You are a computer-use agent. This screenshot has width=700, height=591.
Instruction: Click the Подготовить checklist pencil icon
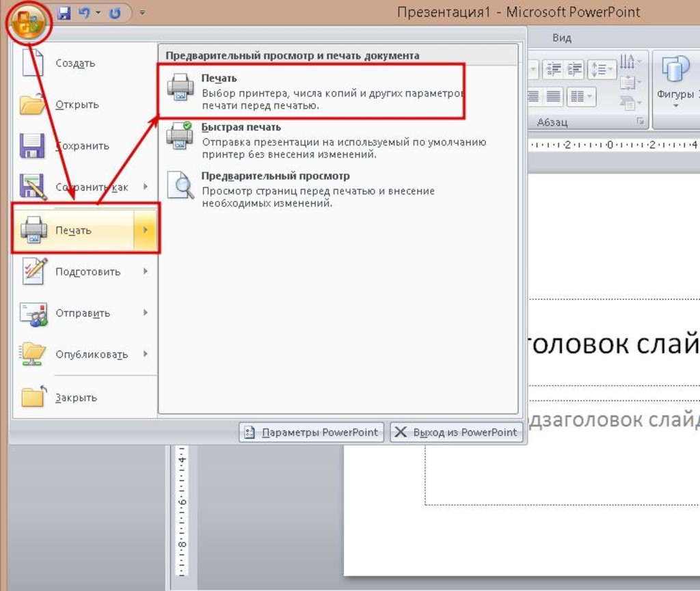click(x=35, y=271)
